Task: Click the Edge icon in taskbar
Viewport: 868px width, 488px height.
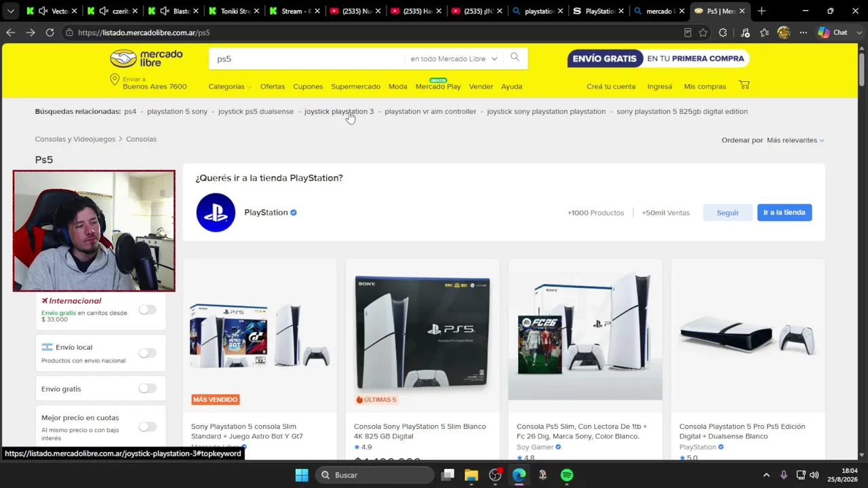Action: click(519, 475)
